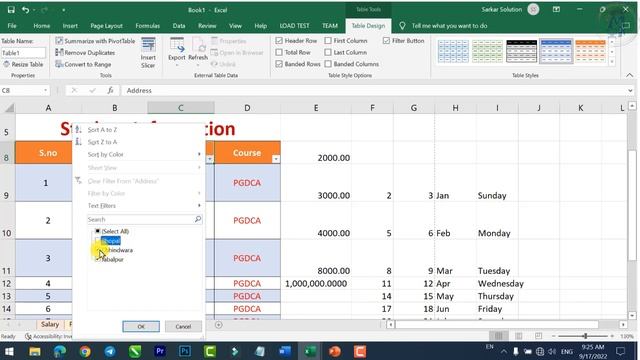This screenshot has height=360, width=640.
Task: Select the blue medium table style
Action: tap(556, 51)
